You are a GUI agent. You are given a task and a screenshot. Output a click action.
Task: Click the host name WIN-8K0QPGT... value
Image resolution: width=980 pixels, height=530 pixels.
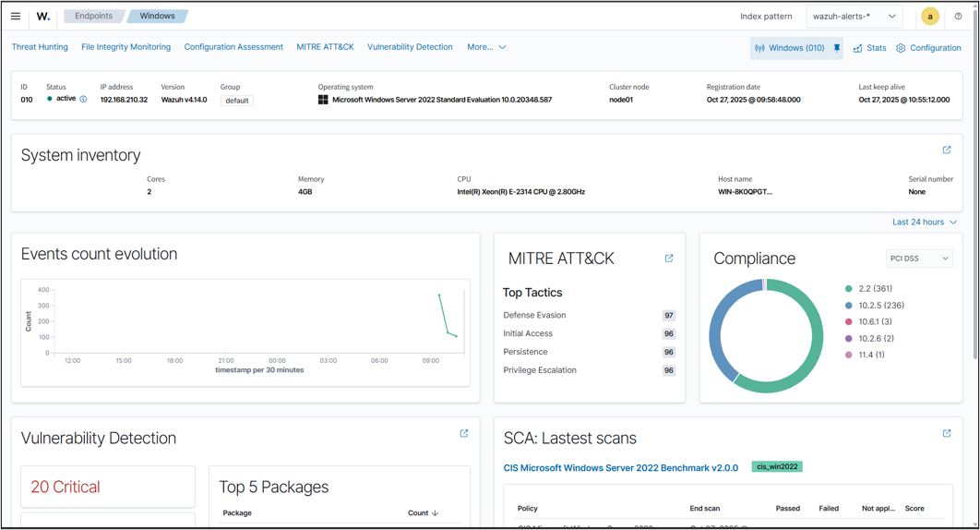[x=745, y=192]
